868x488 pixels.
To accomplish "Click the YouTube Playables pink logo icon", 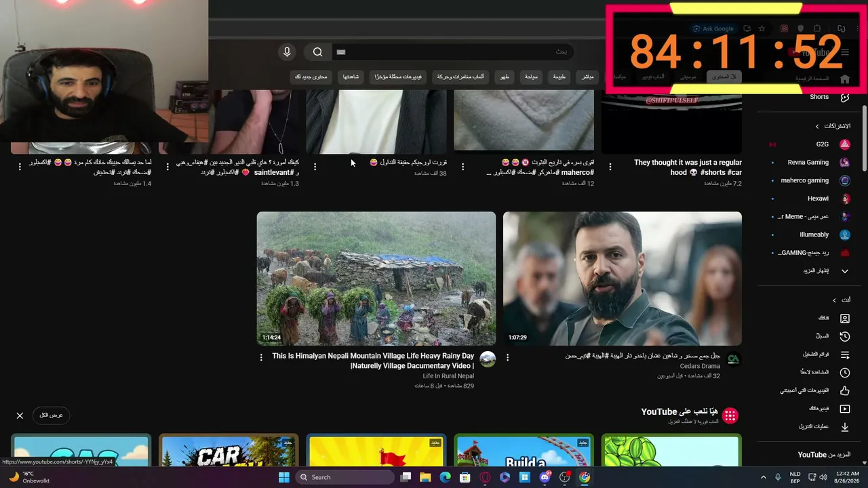I will (730, 415).
